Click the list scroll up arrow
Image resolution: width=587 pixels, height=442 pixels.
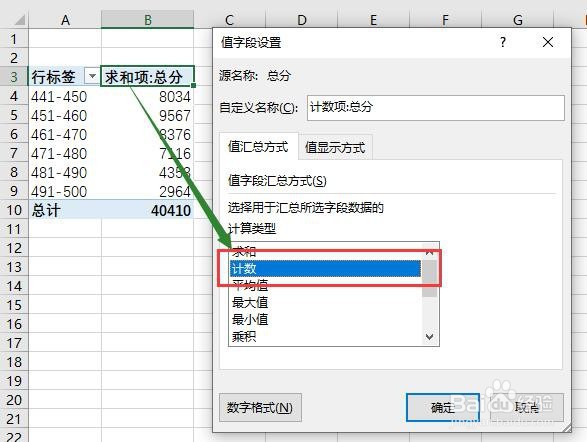(x=430, y=252)
